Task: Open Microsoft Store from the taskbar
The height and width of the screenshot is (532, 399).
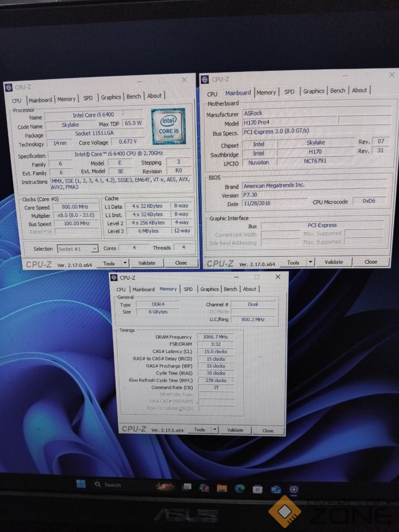Action: coord(258,489)
